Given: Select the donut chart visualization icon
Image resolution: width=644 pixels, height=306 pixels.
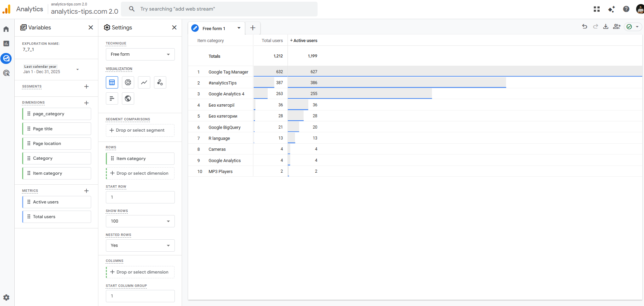Looking at the screenshot, I should coord(128,82).
